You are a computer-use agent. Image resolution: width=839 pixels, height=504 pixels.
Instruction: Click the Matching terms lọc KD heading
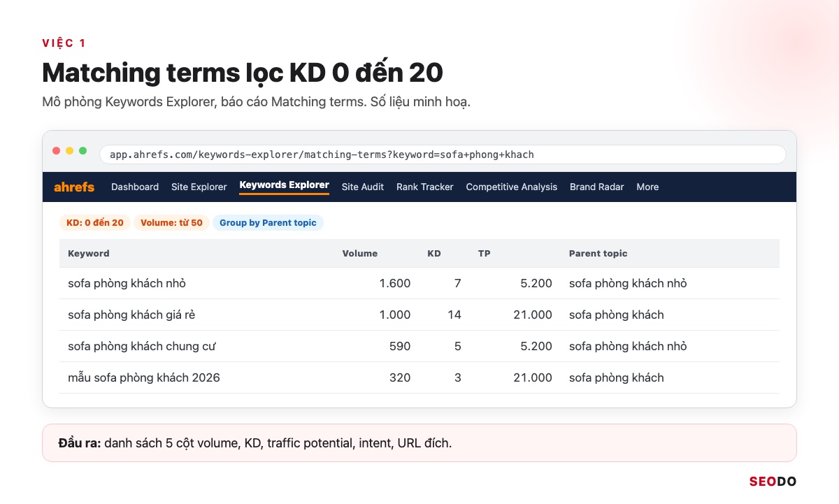coord(243,73)
